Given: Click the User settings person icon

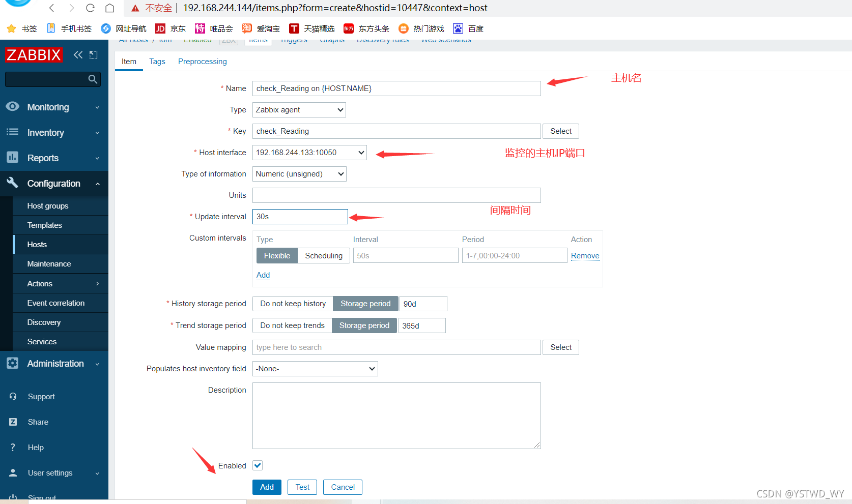Looking at the screenshot, I should tap(13, 472).
